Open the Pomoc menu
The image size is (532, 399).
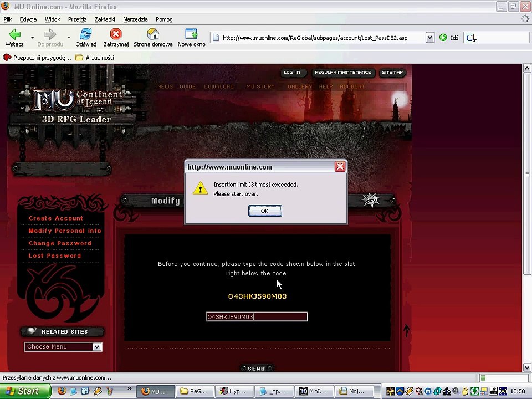click(x=164, y=19)
